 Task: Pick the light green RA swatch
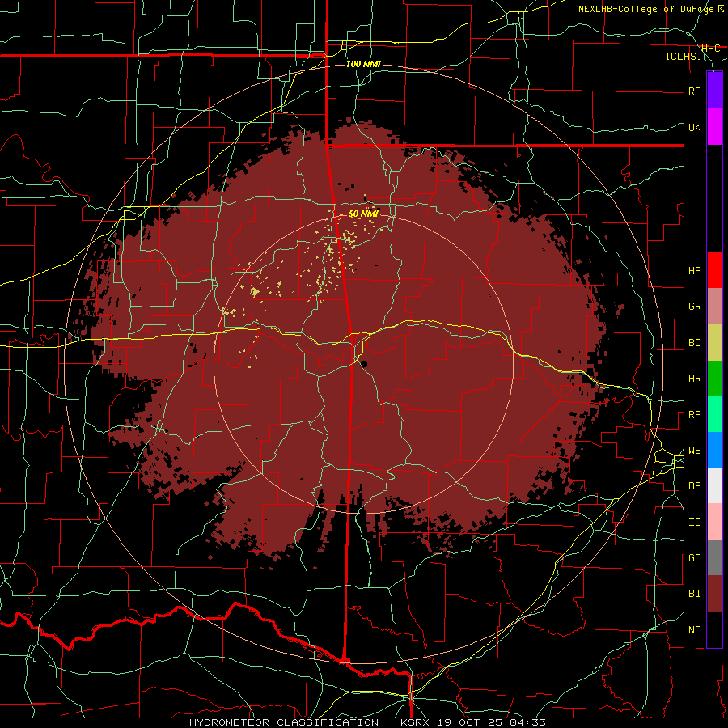click(x=714, y=414)
